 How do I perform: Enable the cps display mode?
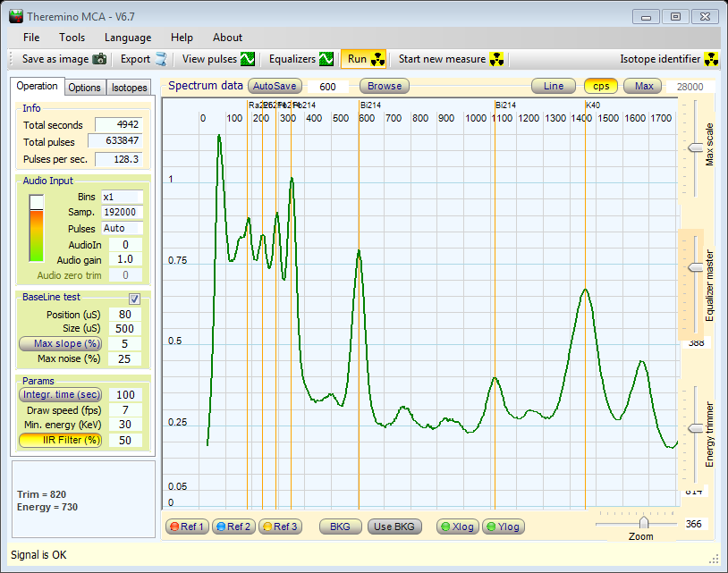point(600,86)
